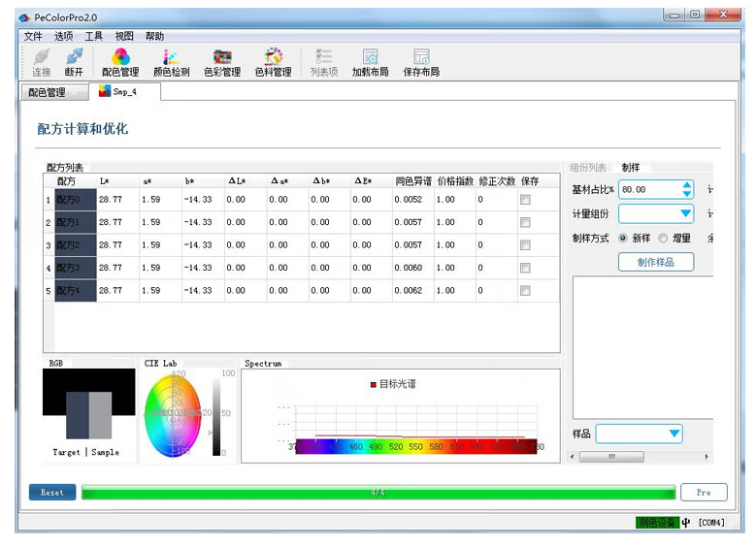This screenshot has width=756, height=546.
Task: Click the green 颜色设备 status indicator
Action: [657, 523]
